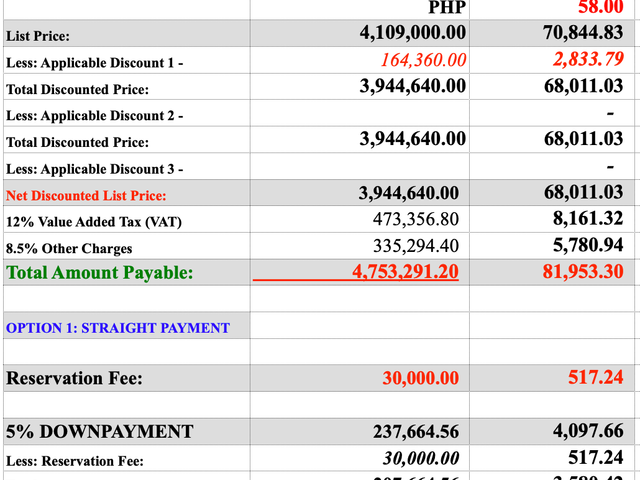Select the PHP currency header cell
This screenshot has height=480, width=640.
[360, 9]
